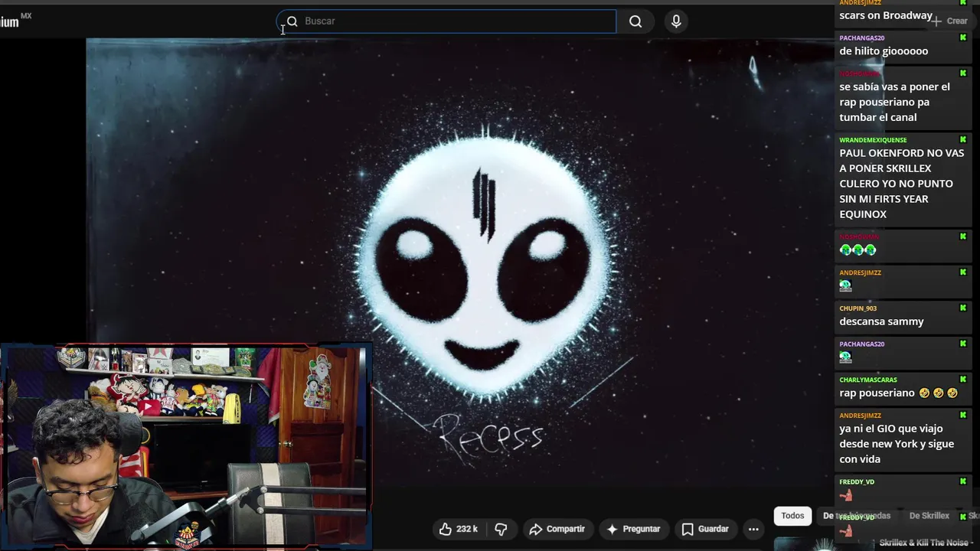Click chat message 'de hilito giooooo'
The image size is (980, 551).
coord(884,51)
